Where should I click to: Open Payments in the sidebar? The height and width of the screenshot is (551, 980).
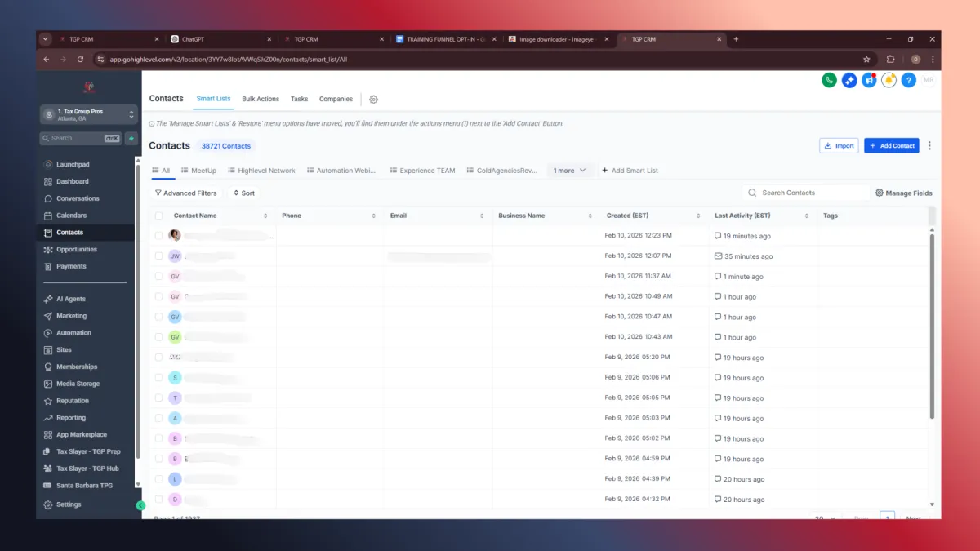(71, 266)
